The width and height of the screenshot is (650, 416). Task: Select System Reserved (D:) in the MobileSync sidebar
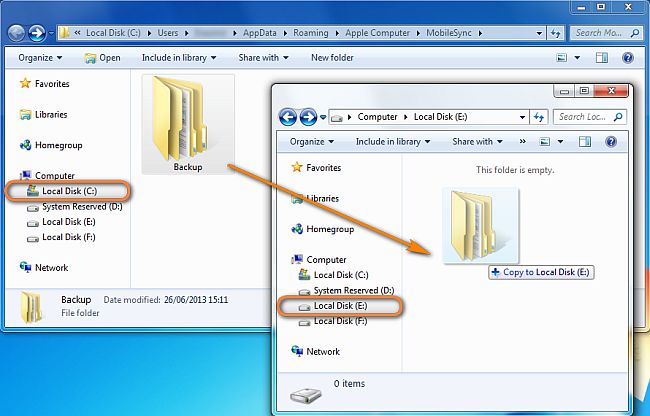coord(75,206)
